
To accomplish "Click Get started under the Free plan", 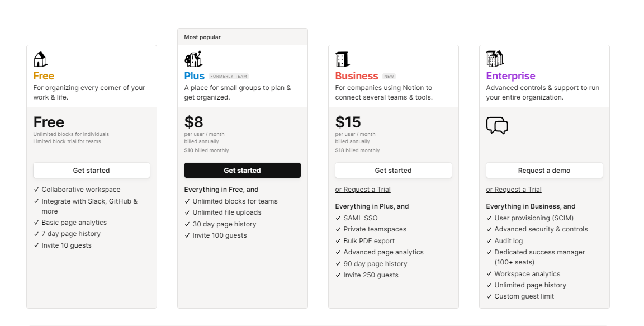I will 92,171.
